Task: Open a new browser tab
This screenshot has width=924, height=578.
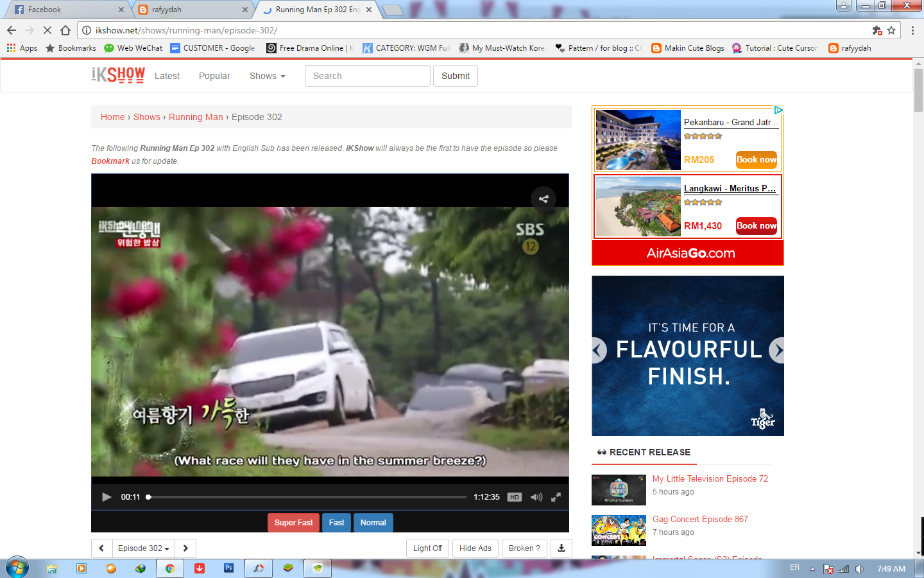Action: [x=392, y=10]
